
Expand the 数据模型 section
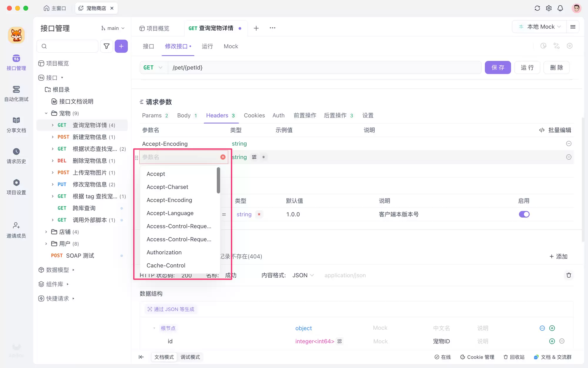56,270
